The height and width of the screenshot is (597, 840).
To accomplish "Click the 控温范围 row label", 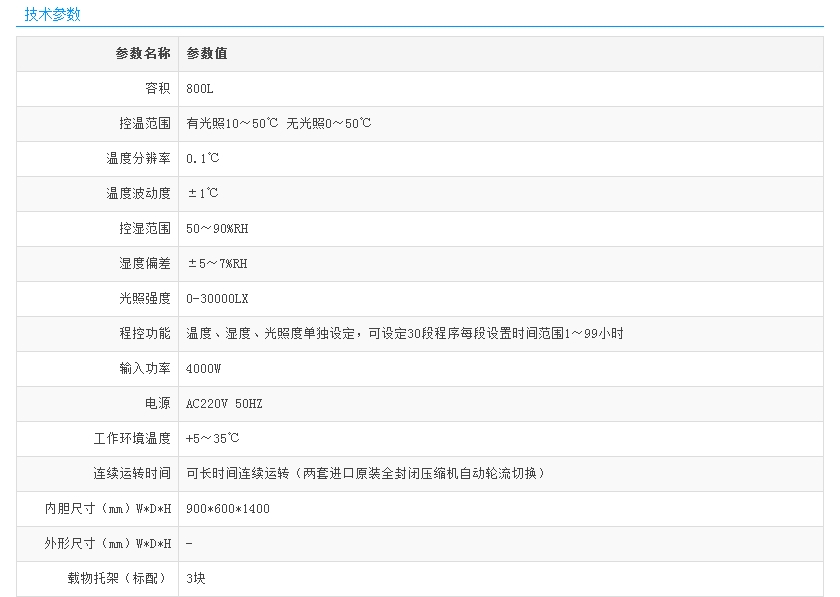I will coord(145,124).
